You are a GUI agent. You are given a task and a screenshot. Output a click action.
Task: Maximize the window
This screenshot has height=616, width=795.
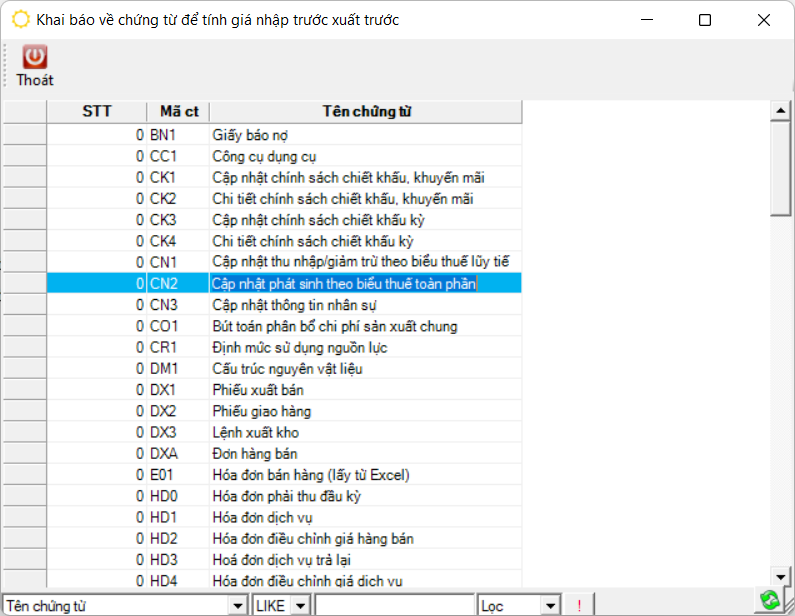(x=705, y=20)
